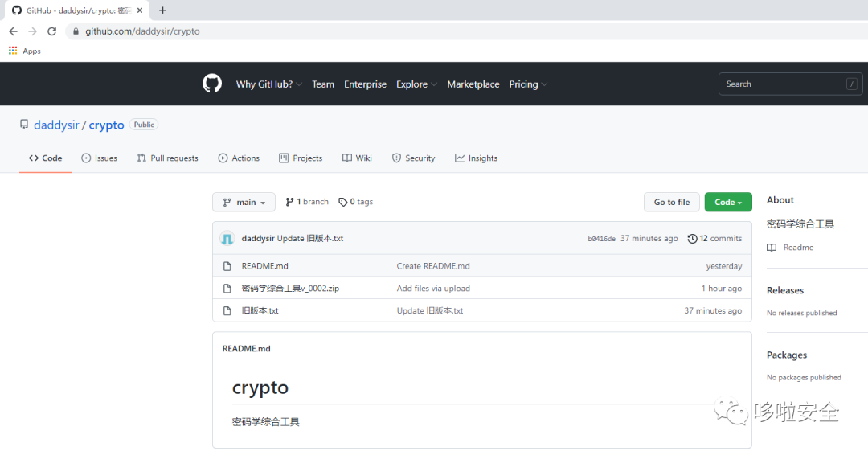The width and height of the screenshot is (868, 451).
Task: Expand the Why GitHub? menu
Action: pos(269,84)
